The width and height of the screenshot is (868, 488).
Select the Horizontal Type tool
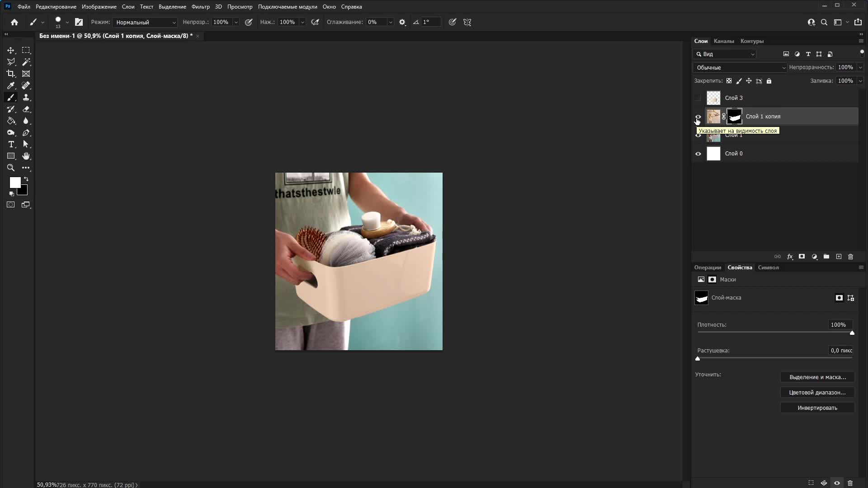11,144
